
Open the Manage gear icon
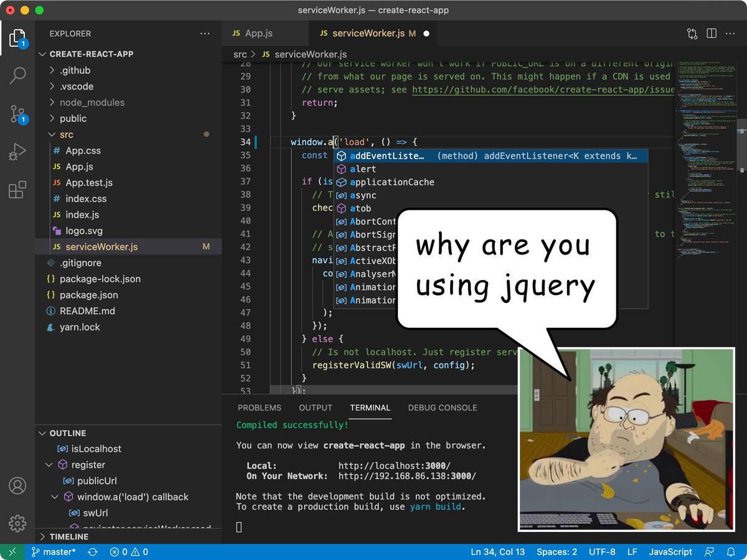(17, 523)
